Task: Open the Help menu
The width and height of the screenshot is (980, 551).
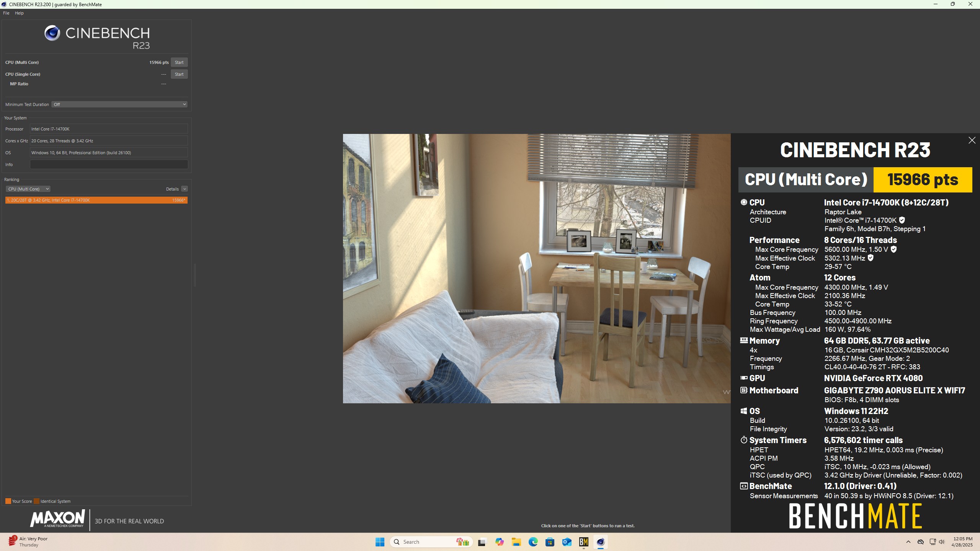Action: (19, 13)
